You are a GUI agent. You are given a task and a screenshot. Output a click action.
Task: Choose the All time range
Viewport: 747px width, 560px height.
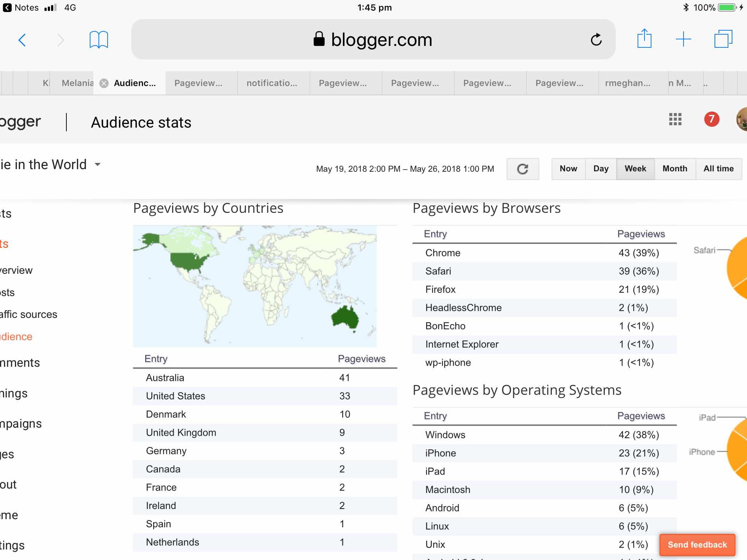pos(718,169)
